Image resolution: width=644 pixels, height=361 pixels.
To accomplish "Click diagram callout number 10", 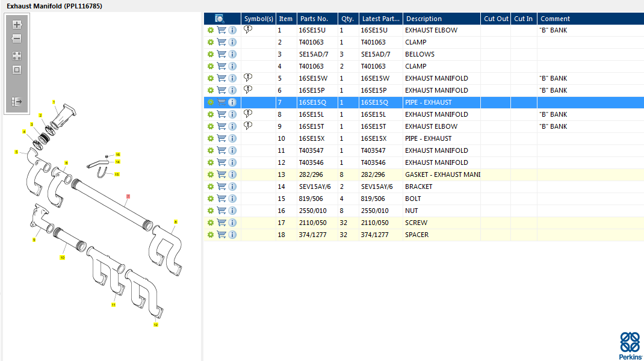I will [x=63, y=258].
